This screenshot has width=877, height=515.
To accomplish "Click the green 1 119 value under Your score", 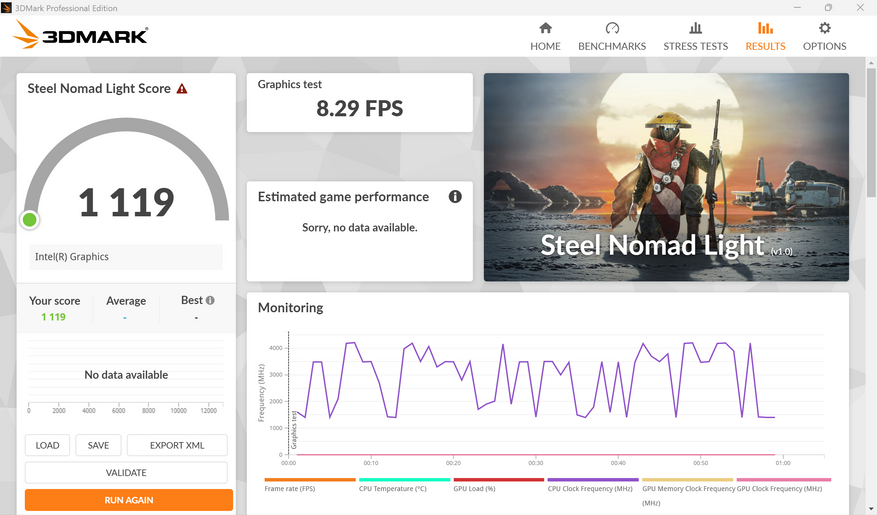I will click(x=53, y=317).
